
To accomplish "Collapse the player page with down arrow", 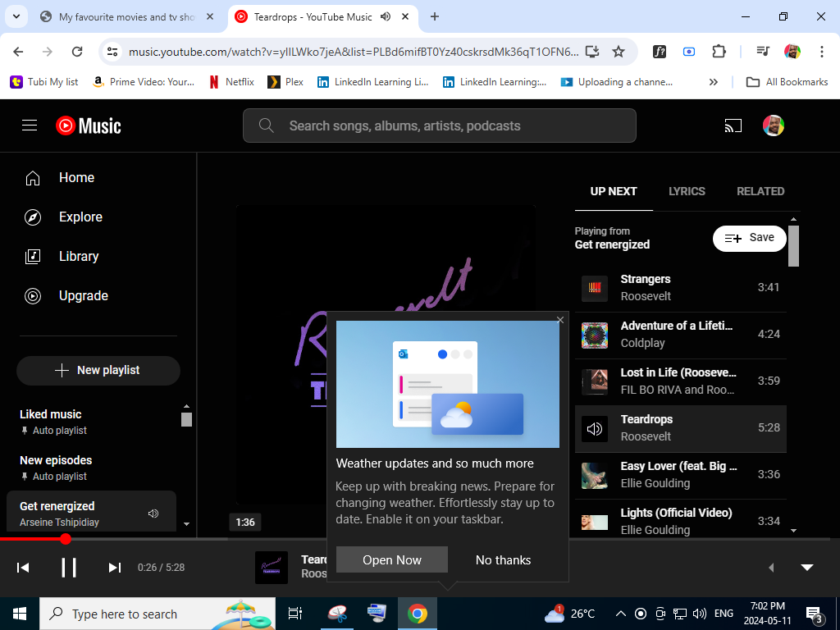I will pos(806,568).
